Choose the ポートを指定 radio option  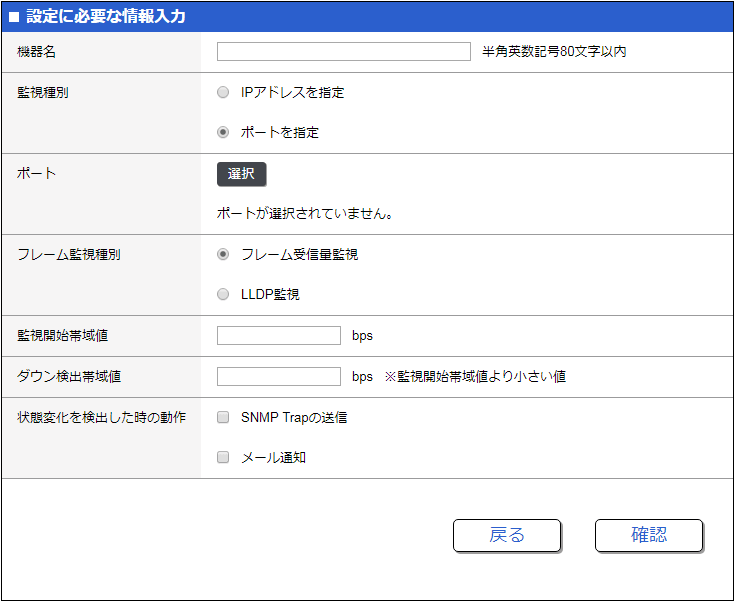click(x=223, y=132)
